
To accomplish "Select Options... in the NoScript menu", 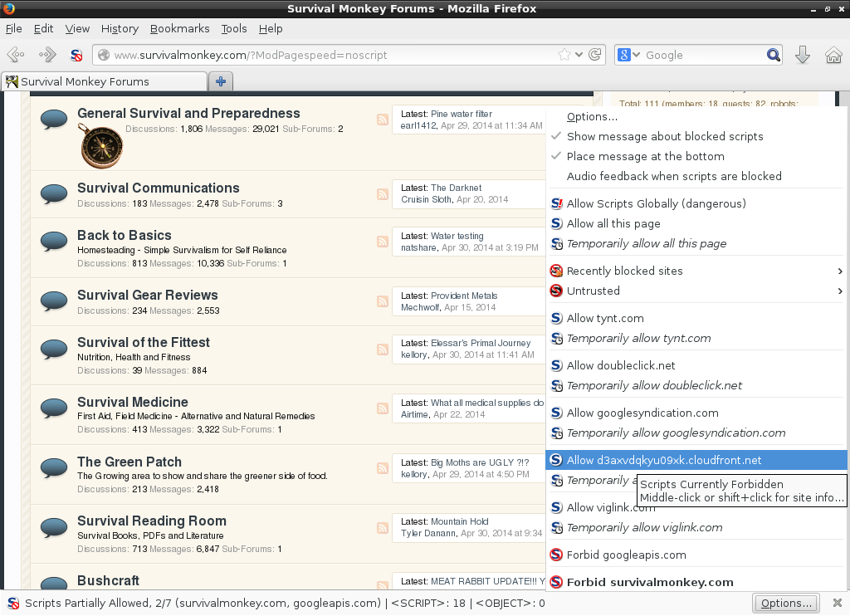I will [x=696, y=116].
